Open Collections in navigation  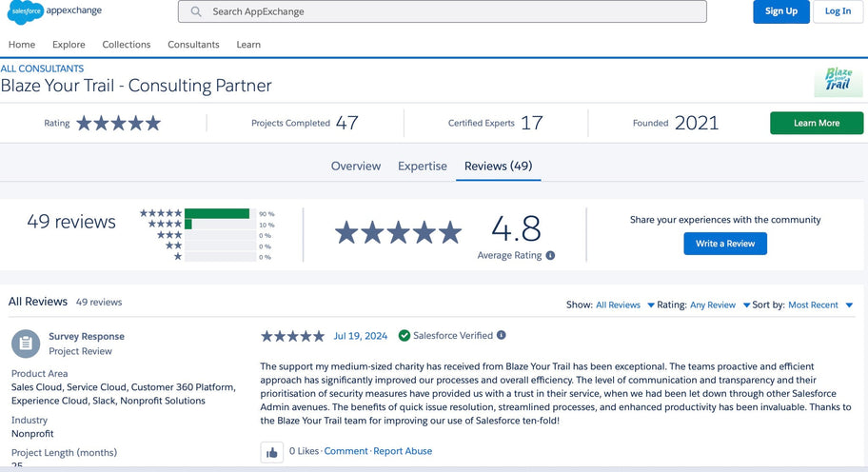127,45
